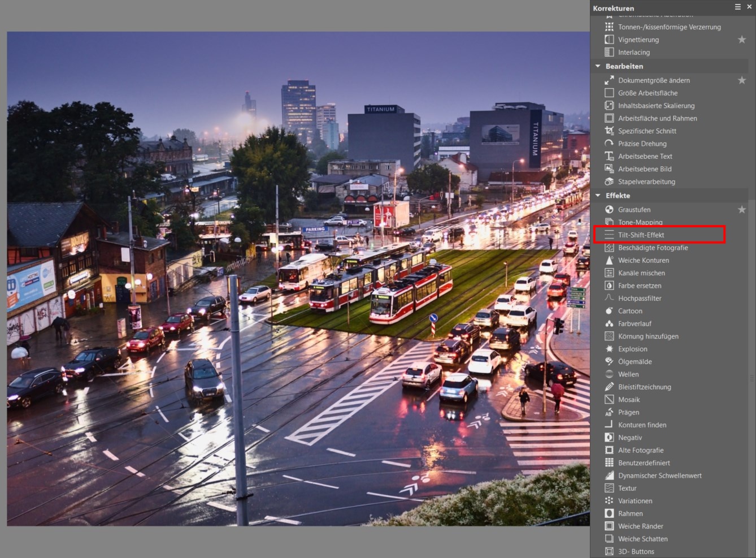Click the Tilt-Shift-Effekt icon

click(609, 235)
